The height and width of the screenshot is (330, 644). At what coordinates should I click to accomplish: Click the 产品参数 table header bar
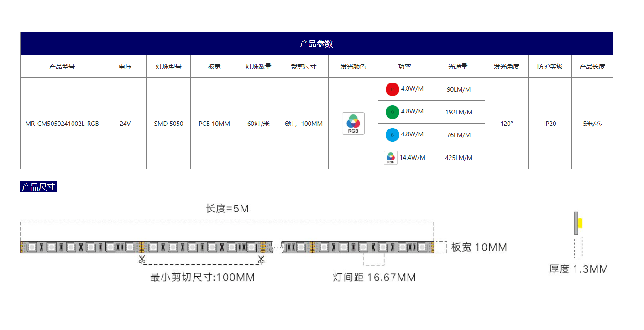click(x=316, y=44)
